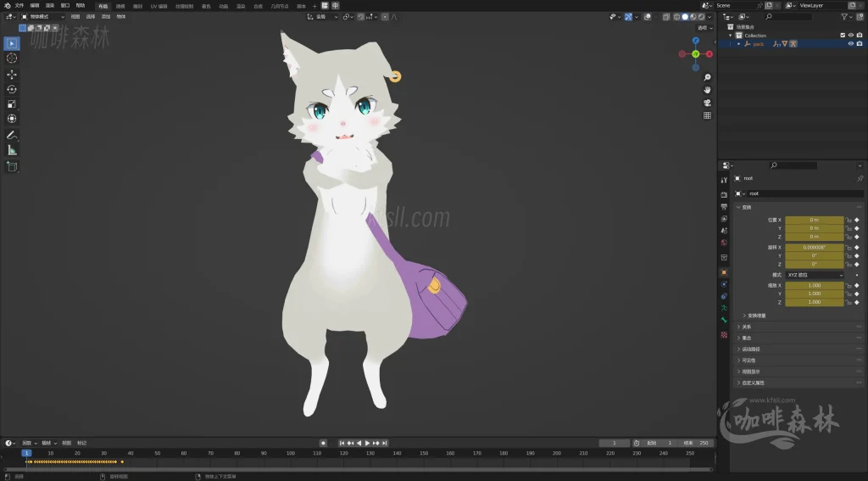
Task: Select the Annotate tool
Action: pyautogui.click(x=12, y=135)
